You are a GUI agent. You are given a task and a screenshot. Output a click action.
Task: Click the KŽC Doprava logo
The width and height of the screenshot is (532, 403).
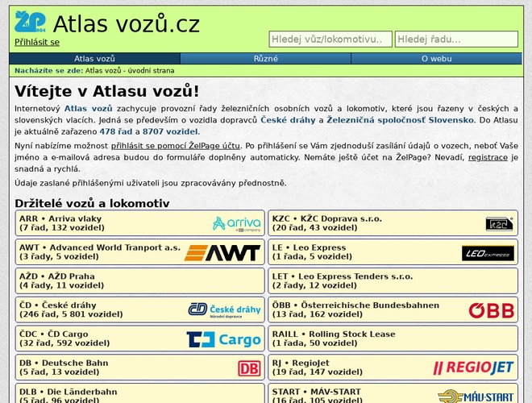499,224
